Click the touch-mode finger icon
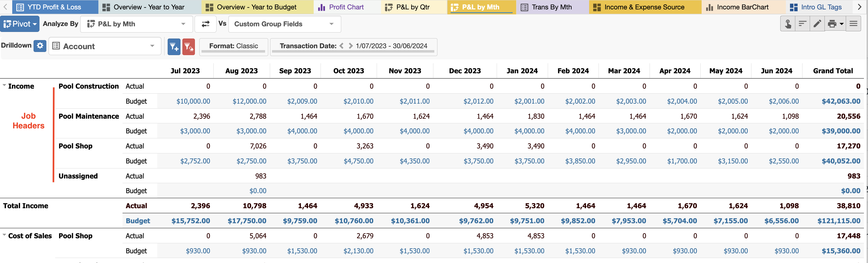Screen dimensions: 868x263 point(788,24)
